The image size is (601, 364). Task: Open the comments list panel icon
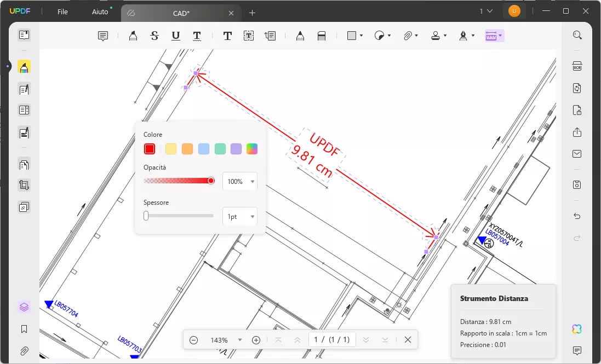(x=577, y=350)
